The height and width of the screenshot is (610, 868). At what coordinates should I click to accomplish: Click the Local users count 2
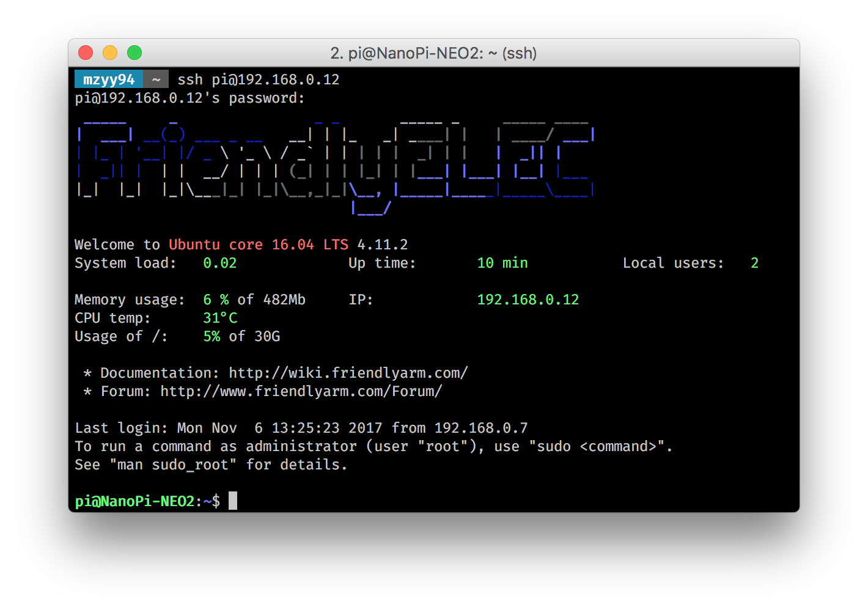[754, 263]
